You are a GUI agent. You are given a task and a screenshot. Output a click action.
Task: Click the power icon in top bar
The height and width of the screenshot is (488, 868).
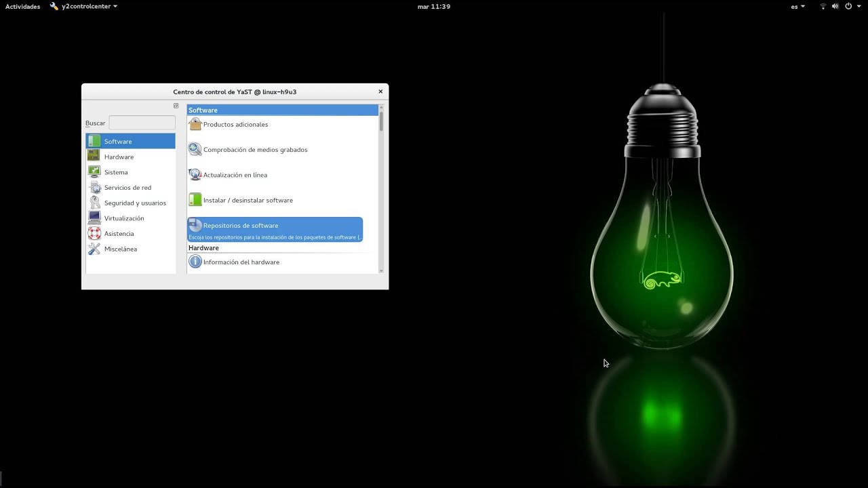[x=848, y=6]
